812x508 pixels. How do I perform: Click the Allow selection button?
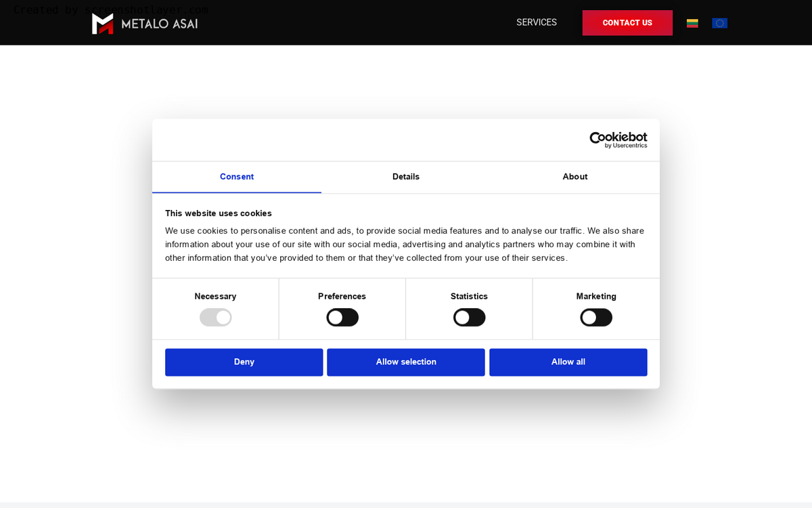[x=406, y=362]
